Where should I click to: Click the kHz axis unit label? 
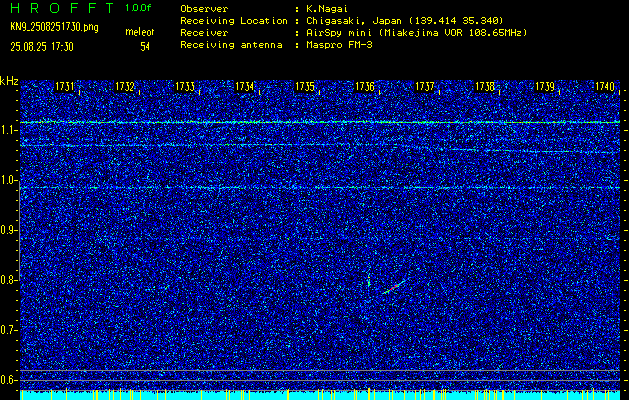click(9, 81)
